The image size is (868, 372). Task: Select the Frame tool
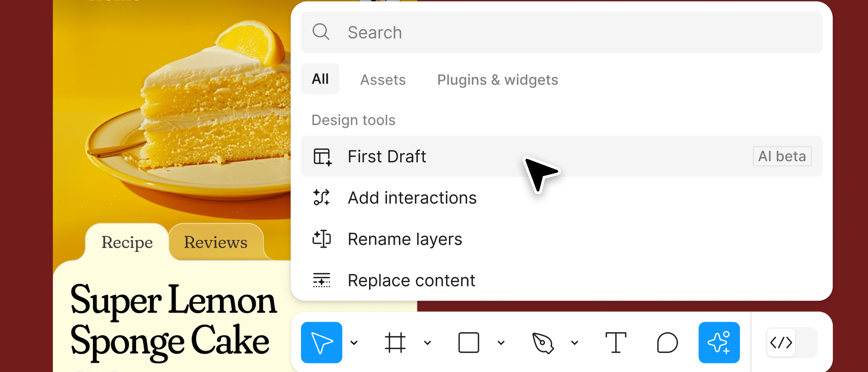(395, 342)
